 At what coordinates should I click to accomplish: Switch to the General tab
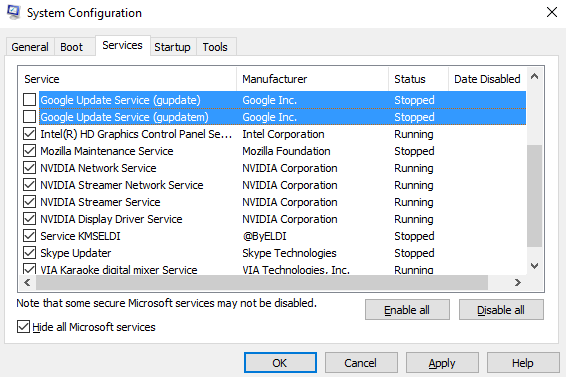pyautogui.click(x=30, y=47)
